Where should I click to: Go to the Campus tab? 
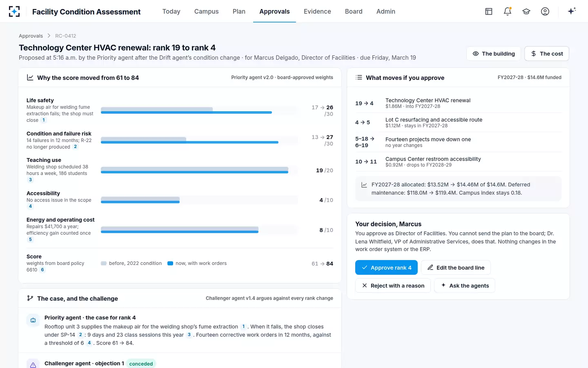click(206, 11)
